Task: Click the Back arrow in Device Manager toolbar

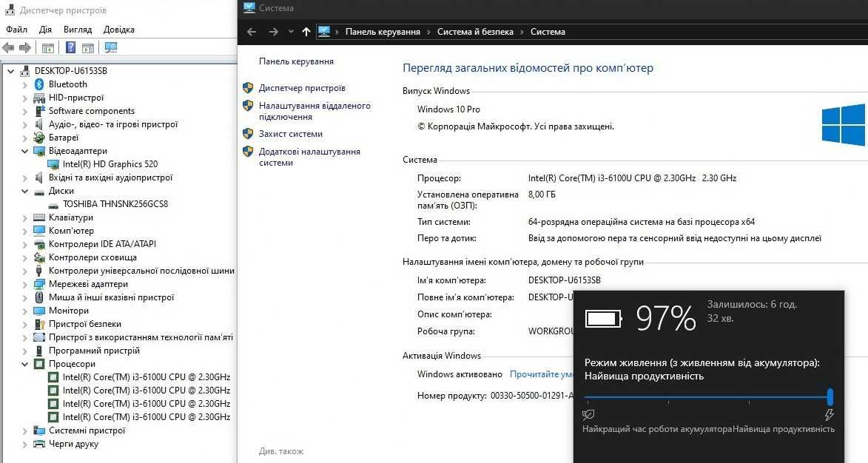Action: 8,47
